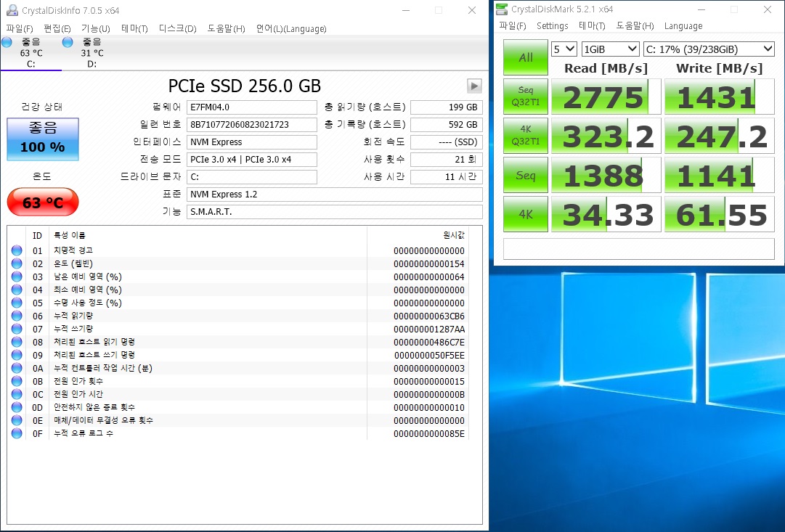Open 도움말(H) menu in CrystalDiskInfo

point(227,28)
